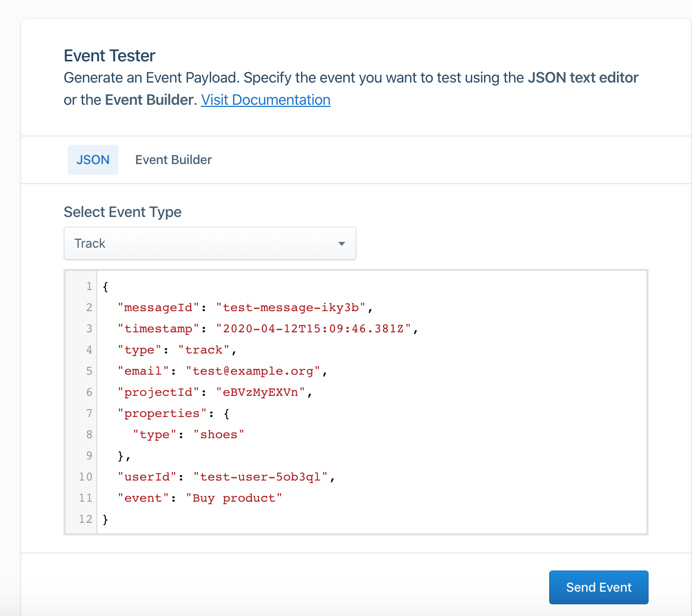This screenshot has width=692, height=616.
Task: Click line number 7 in gutter
Action: click(89, 413)
